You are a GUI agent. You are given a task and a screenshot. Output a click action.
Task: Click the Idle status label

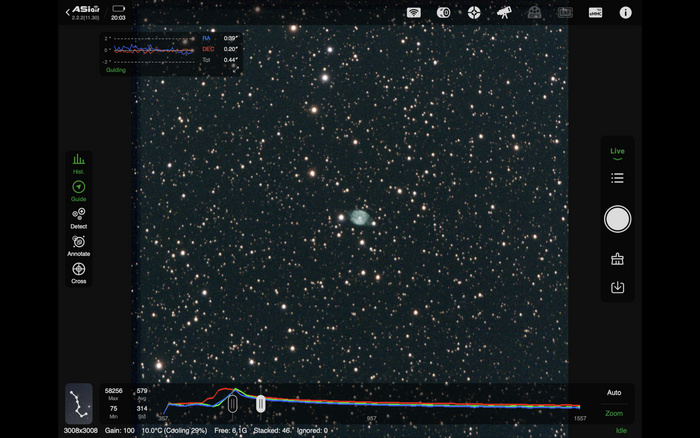pyautogui.click(x=621, y=431)
